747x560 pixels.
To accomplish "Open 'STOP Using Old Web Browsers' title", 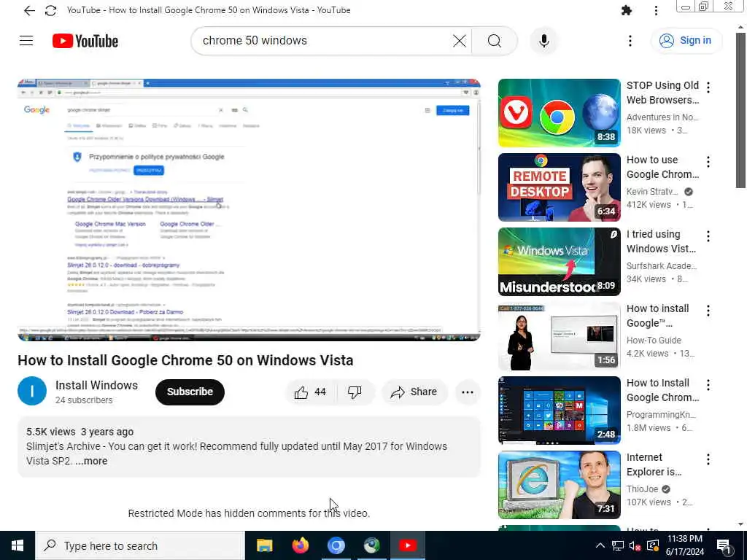I will [662, 93].
